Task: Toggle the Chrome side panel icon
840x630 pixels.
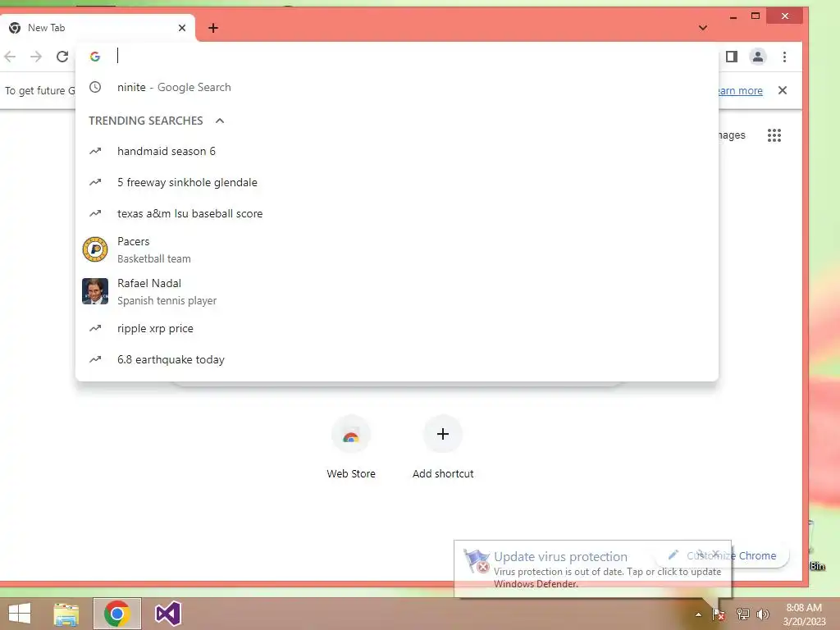Action: click(732, 57)
